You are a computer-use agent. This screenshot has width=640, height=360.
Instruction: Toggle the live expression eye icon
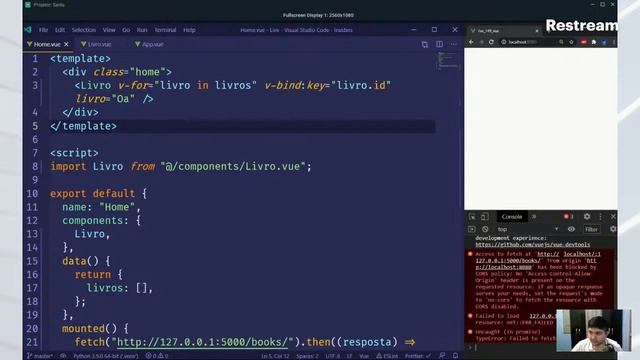point(571,229)
